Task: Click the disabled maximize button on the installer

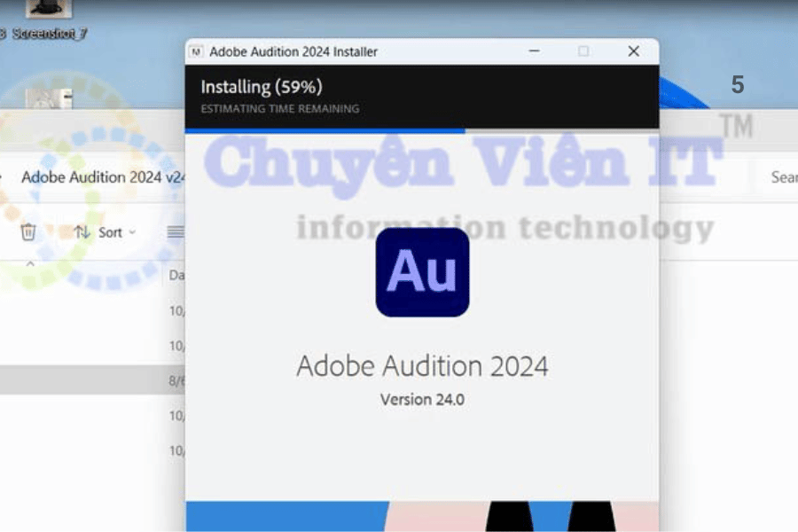Action: [583, 51]
